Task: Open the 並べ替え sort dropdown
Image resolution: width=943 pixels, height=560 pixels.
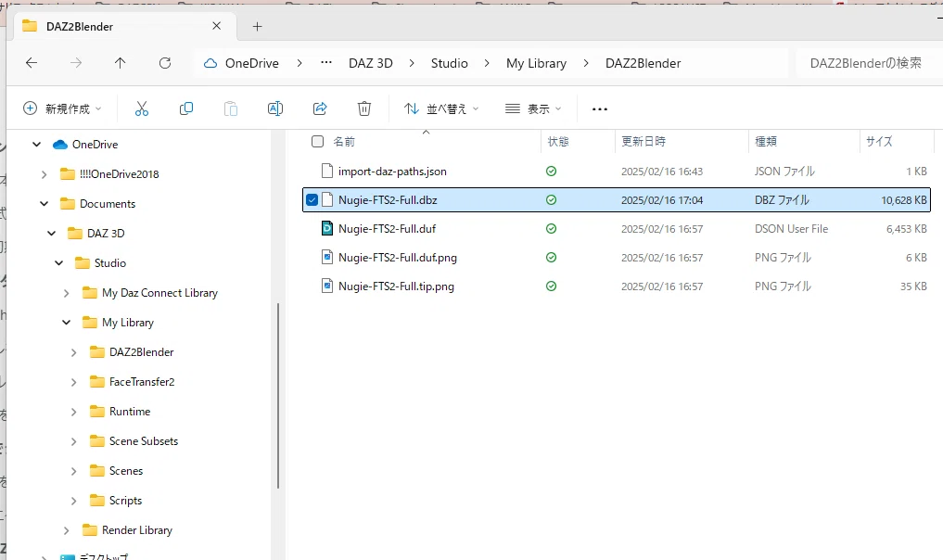Action: point(441,108)
